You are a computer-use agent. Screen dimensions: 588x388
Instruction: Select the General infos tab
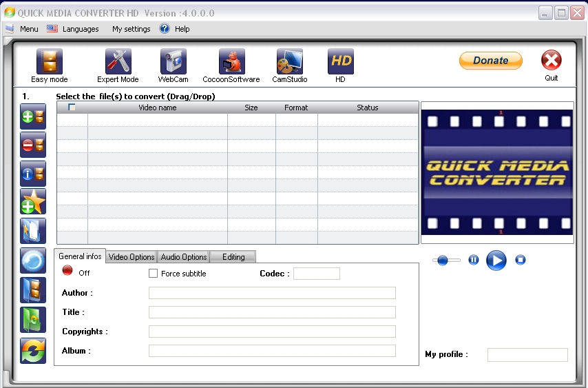tap(80, 256)
